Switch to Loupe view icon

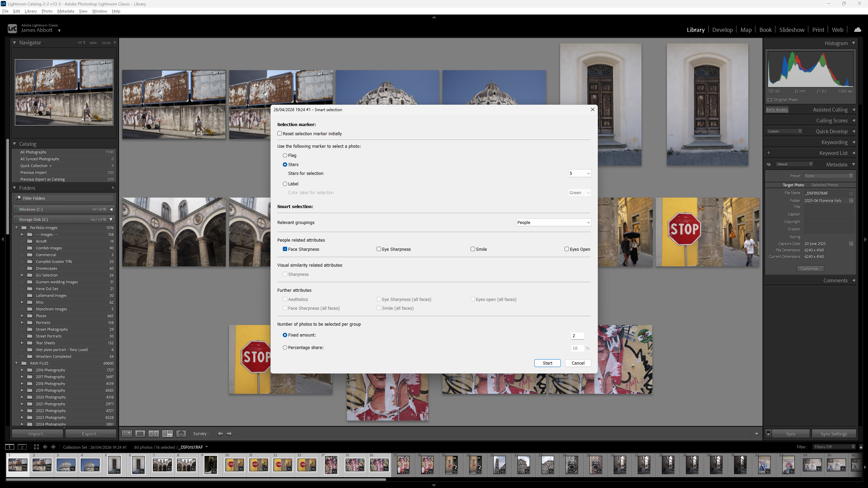(x=140, y=433)
